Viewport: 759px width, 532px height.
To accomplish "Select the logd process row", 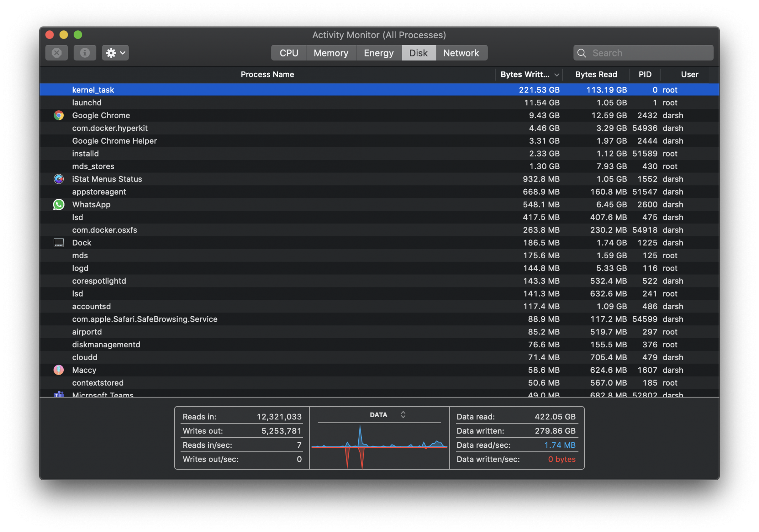I will tap(379, 268).
